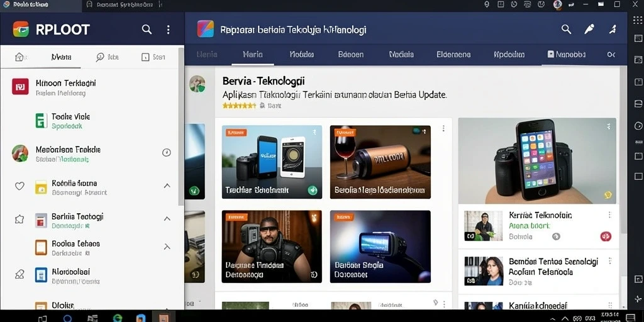Click the blue document icon of 'Nlerdoolaai'

pyautogui.click(x=41, y=275)
